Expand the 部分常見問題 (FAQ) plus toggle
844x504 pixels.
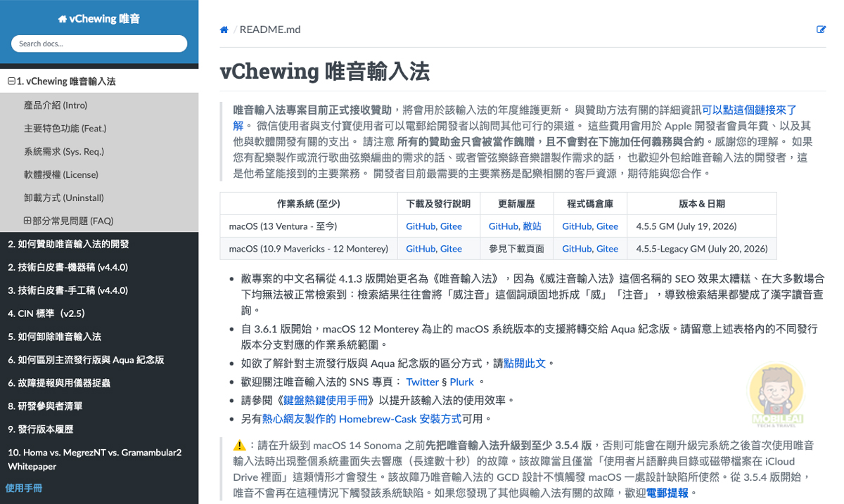(27, 221)
